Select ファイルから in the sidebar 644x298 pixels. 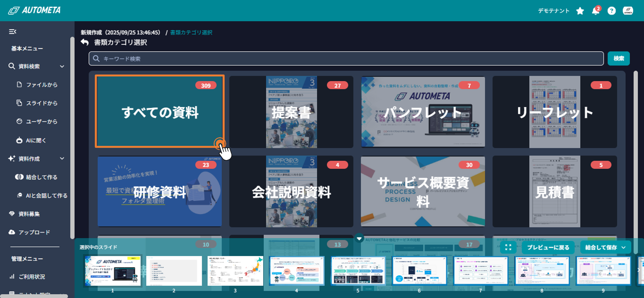(x=42, y=85)
